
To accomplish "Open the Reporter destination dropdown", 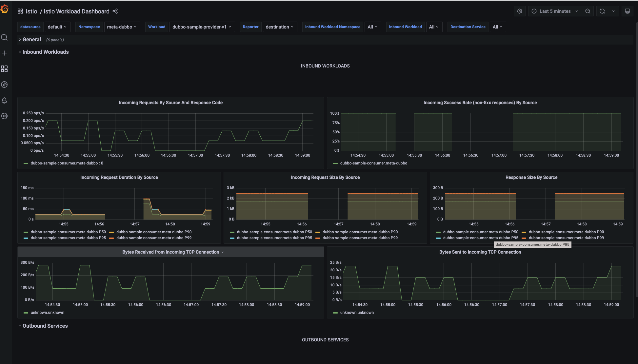I will point(280,27).
